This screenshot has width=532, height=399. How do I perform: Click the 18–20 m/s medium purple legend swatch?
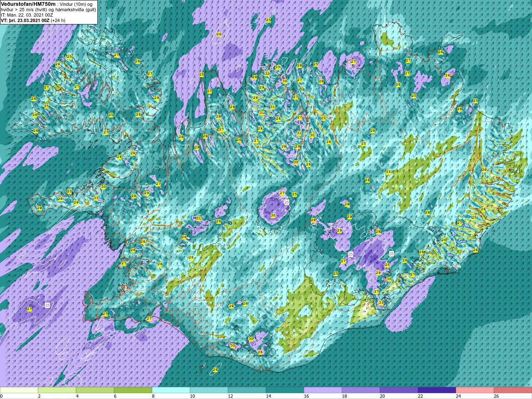(361, 391)
